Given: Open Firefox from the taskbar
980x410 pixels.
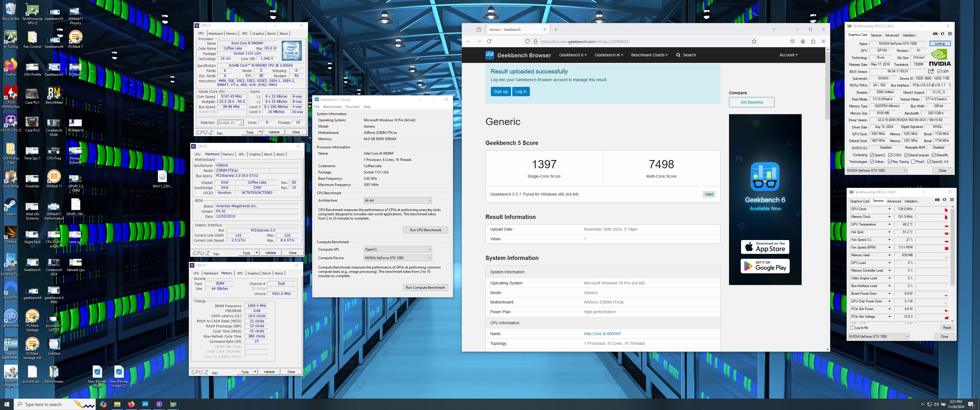Looking at the screenshot, I should click(131, 404).
